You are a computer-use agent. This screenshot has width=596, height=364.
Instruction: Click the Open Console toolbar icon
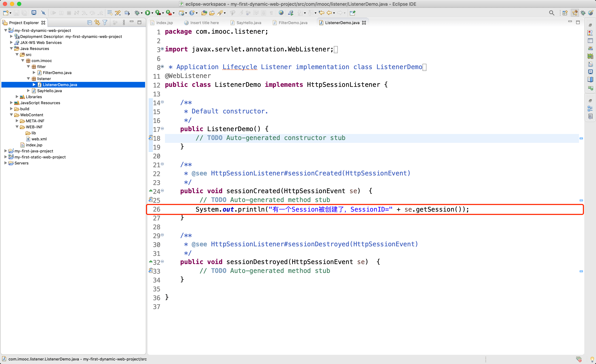pyautogui.click(x=34, y=13)
